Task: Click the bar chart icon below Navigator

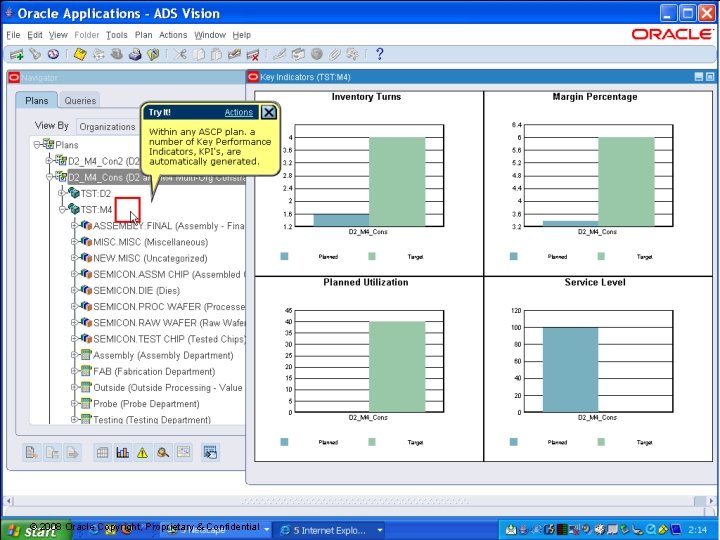Action: coord(123,453)
